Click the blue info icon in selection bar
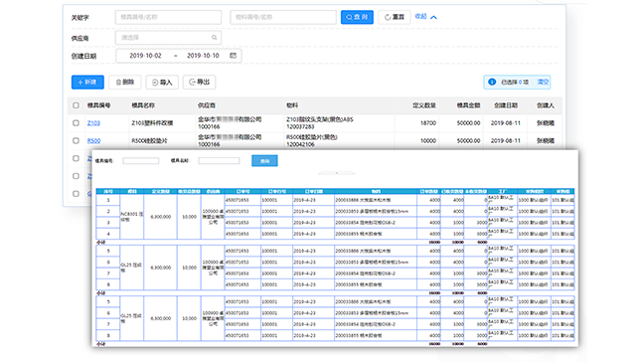Image resolution: width=644 pixels, height=362 pixels. [492, 83]
